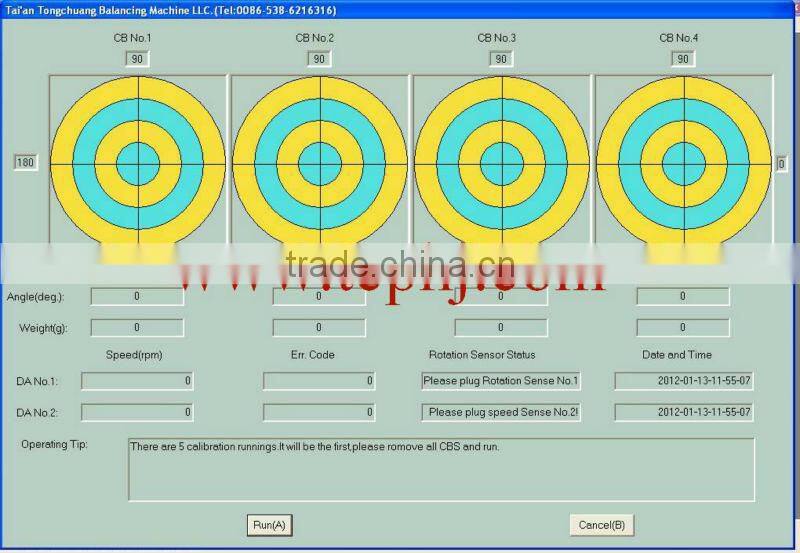Select the CB No.3 Weight(g) field
Screen dimensions: 800x553
point(501,328)
